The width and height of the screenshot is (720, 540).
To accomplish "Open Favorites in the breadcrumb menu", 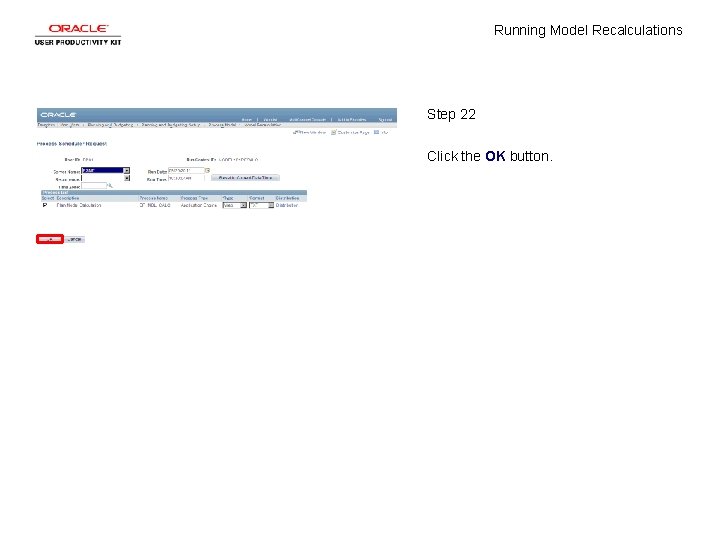I will coord(46,125).
